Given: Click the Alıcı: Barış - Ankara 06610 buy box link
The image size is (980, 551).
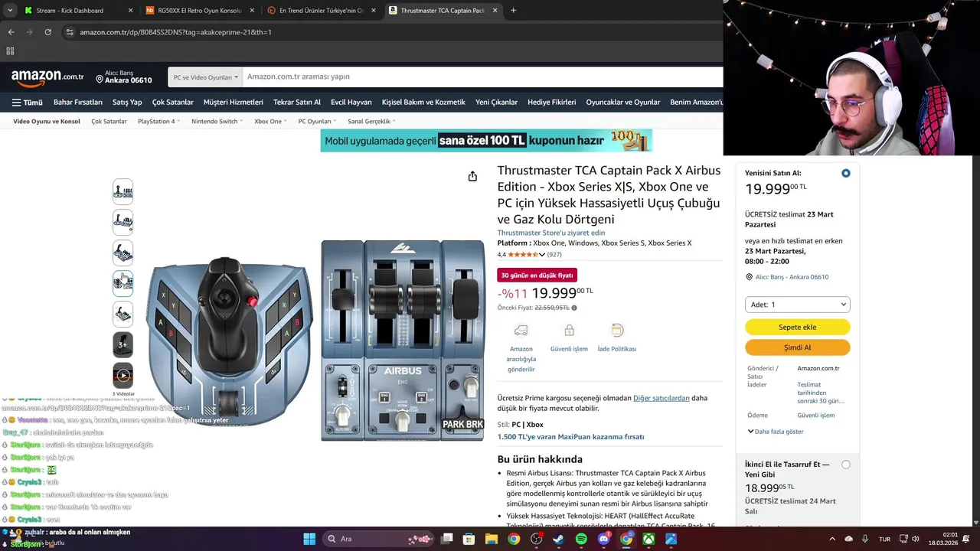Looking at the screenshot, I should click(792, 277).
